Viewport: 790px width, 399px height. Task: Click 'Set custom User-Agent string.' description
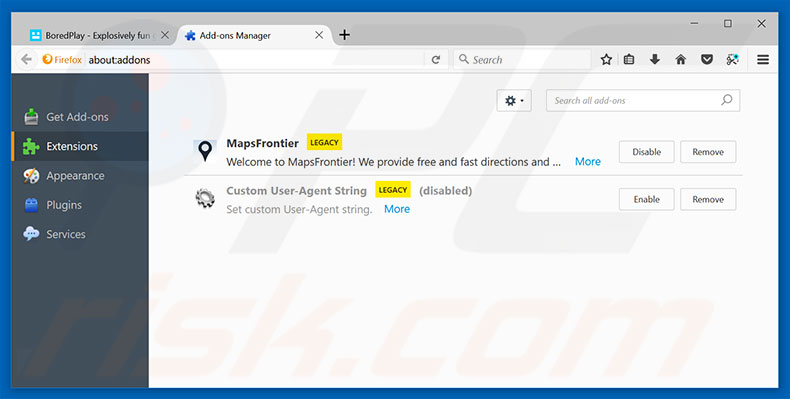(x=299, y=210)
